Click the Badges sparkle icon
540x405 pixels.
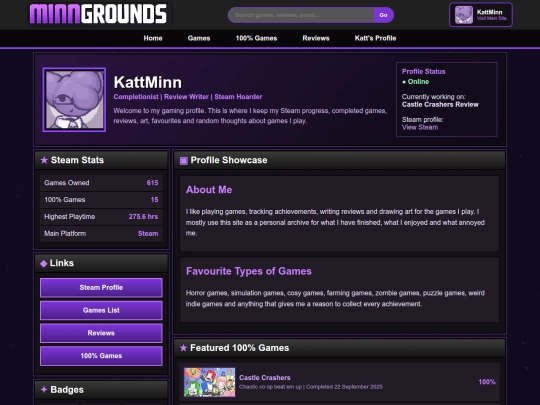(44, 390)
